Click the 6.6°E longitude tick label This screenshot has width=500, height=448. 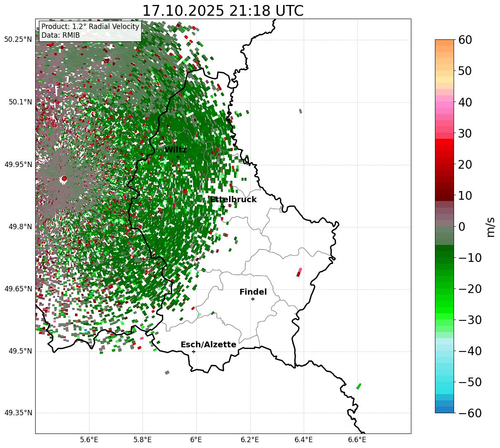click(357, 440)
